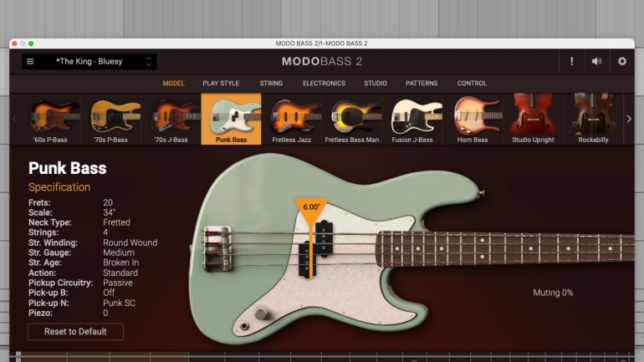Select the '70s P-Bass model
644x362 pixels.
(x=111, y=119)
